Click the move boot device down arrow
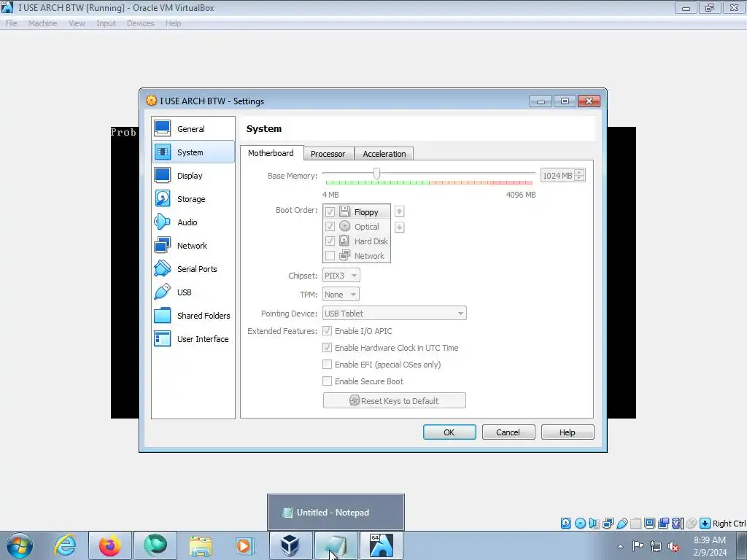 tap(399, 227)
